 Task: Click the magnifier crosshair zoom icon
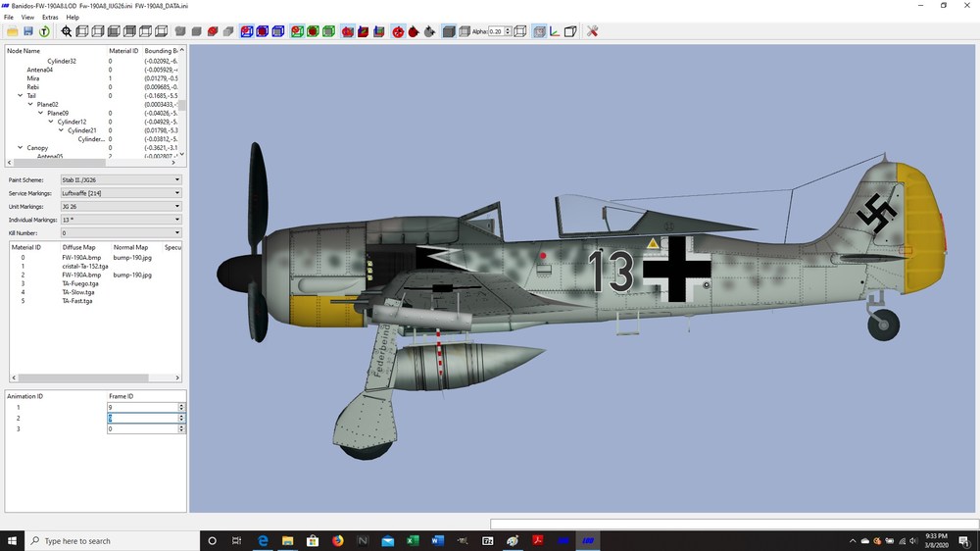[67, 31]
